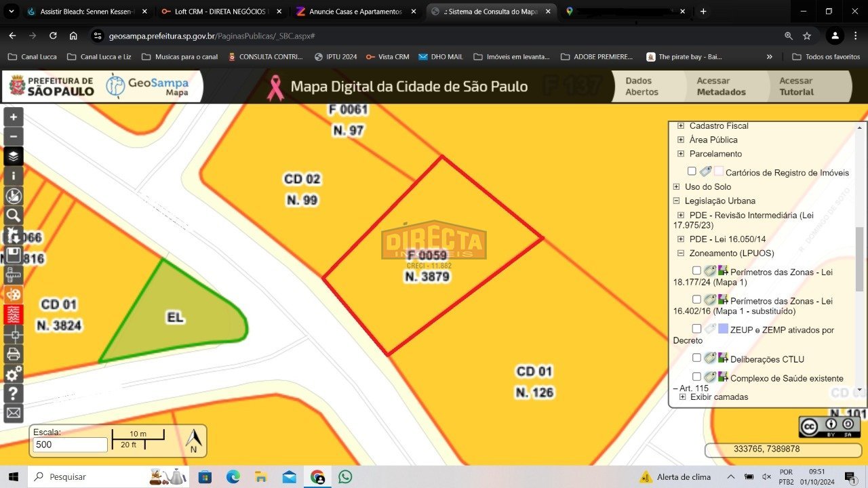
Task: Enable ZEUP e ZEMP ativados layer
Action: click(696, 329)
